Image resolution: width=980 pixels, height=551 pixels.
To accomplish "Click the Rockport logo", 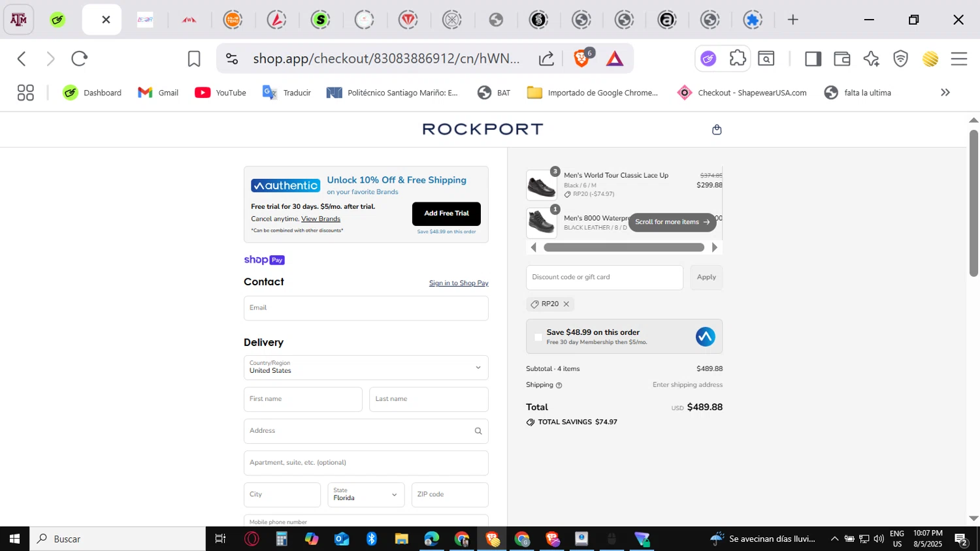I will 483,129.
